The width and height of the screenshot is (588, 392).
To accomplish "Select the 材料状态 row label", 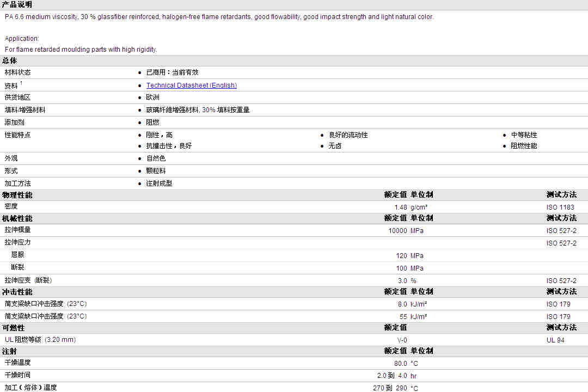I will point(17,72).
